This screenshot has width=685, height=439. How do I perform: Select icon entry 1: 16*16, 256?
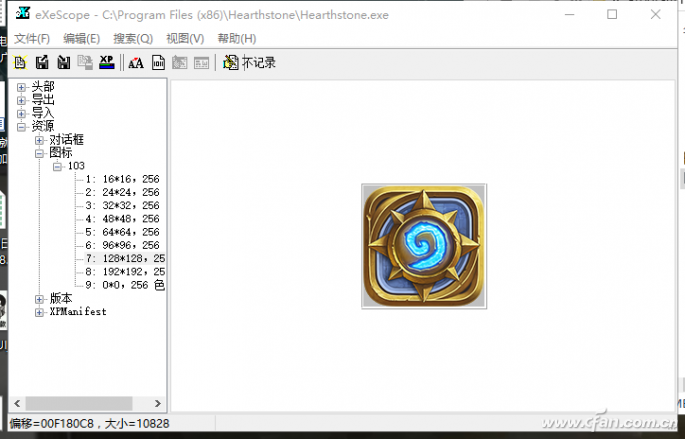tap(122, 179)
